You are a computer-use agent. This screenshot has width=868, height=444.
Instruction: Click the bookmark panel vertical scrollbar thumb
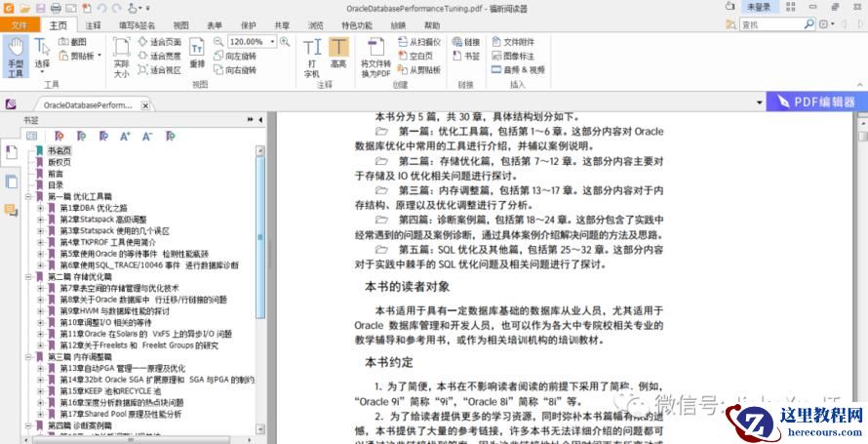click(x=260, y=237)
